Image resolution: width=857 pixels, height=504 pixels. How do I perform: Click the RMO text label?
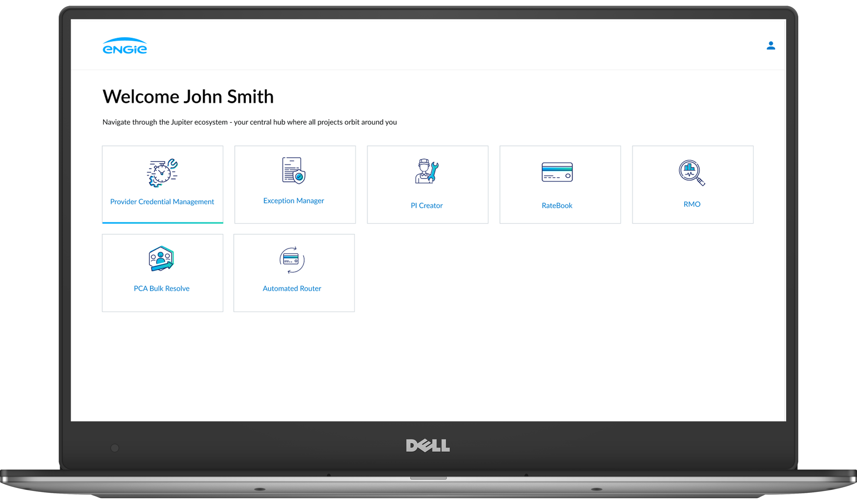tap(692, 204)
